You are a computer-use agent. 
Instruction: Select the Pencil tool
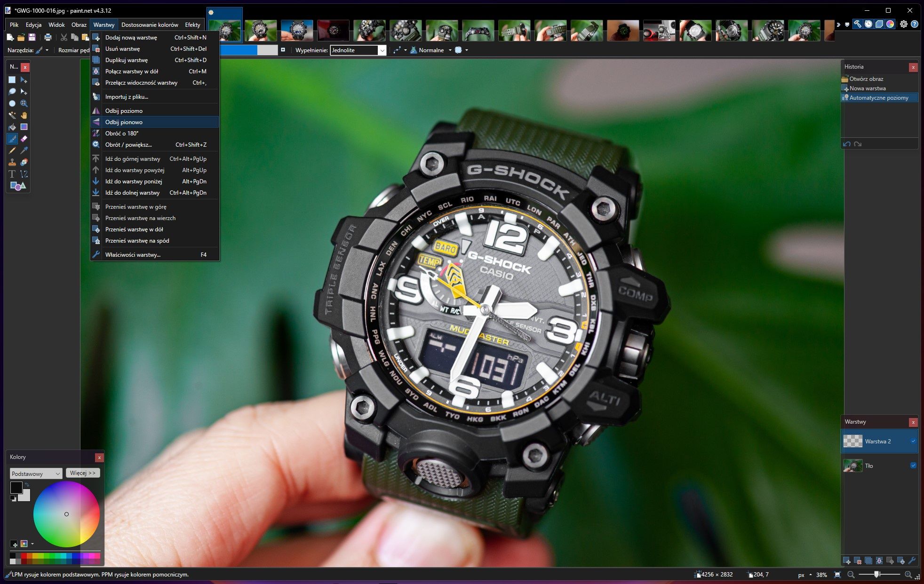pos(12,150)
